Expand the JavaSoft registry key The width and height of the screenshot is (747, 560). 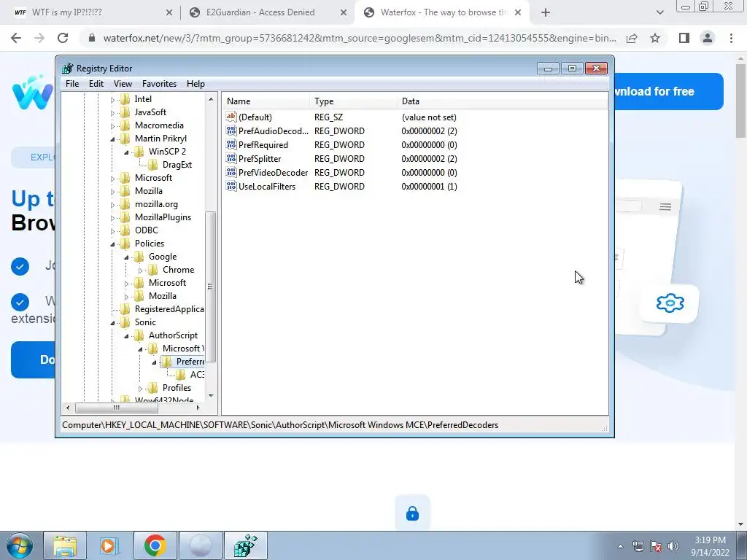tap(112, 113)
